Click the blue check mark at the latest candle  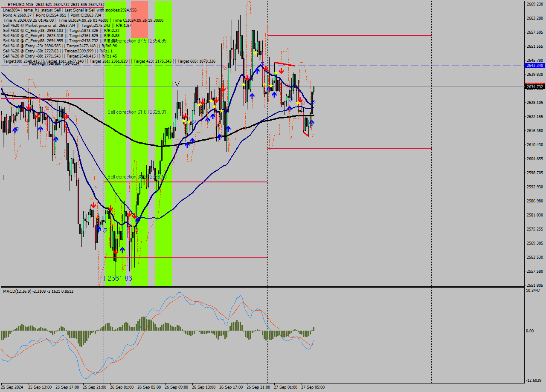pyautogui.click(x=314, y=102)
